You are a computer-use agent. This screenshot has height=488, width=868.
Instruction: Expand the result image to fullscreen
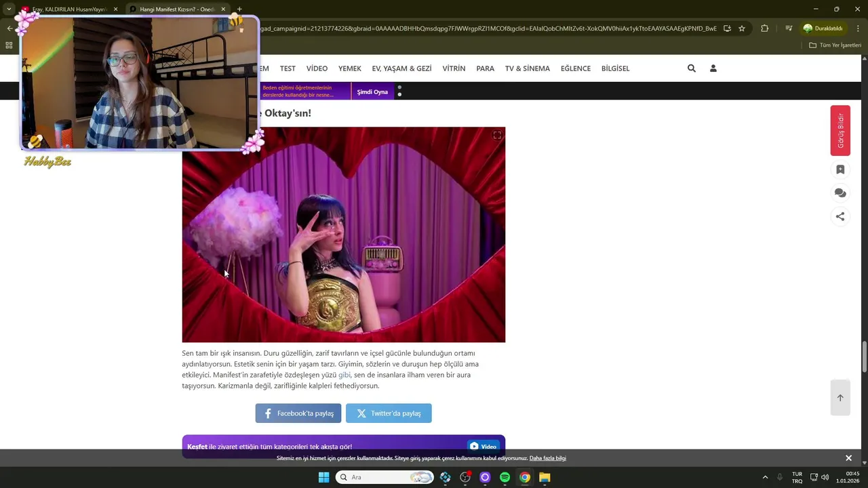point(497,136)
